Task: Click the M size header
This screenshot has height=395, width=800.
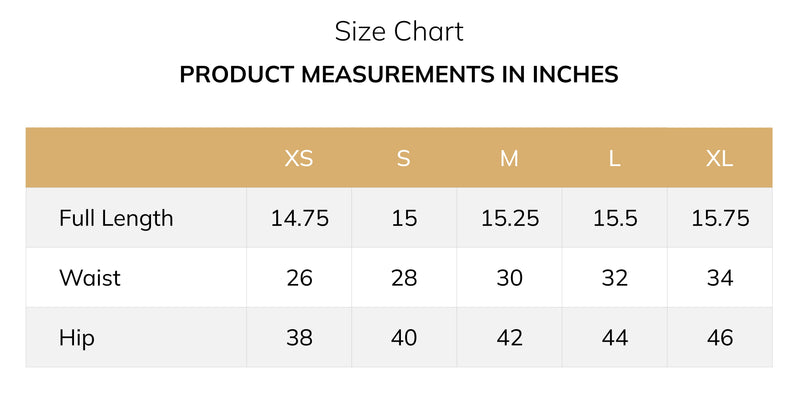Action: coord(509,159)
